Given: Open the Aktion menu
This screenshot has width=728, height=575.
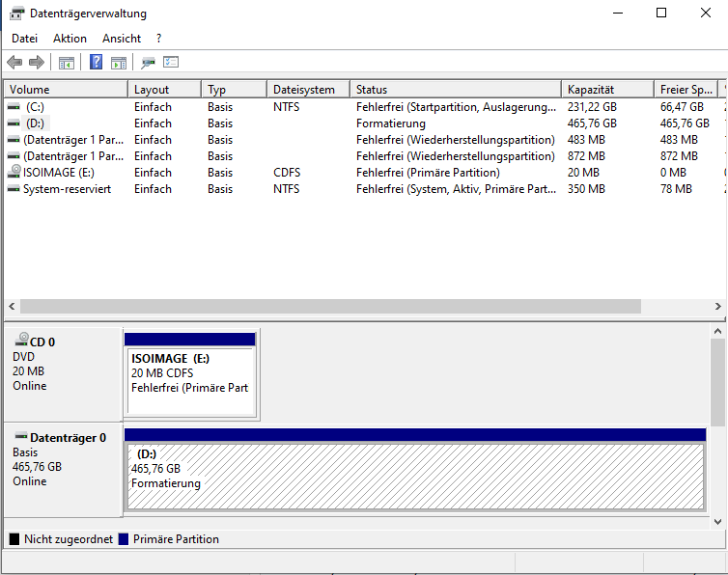Looking at the screenshot, I should point(70,39).
